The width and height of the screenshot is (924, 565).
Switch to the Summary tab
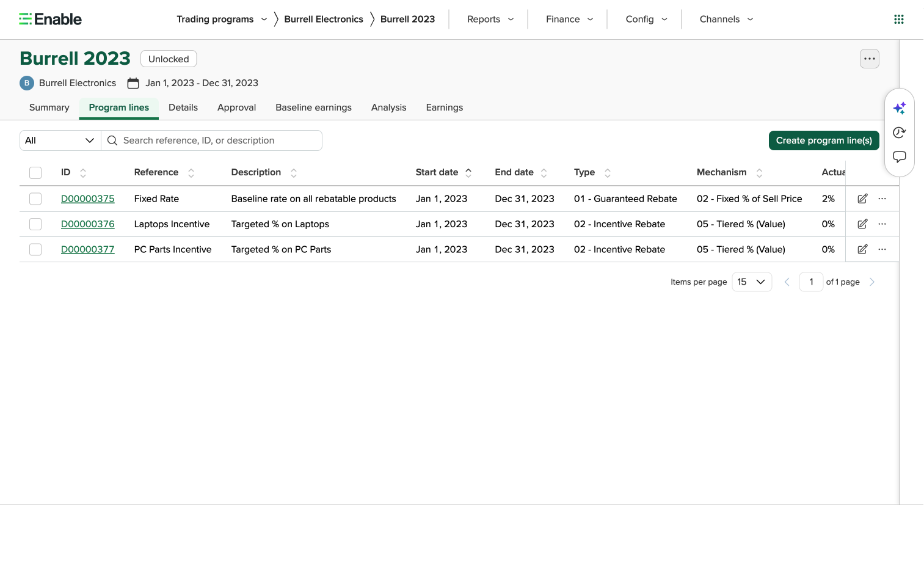49,108
